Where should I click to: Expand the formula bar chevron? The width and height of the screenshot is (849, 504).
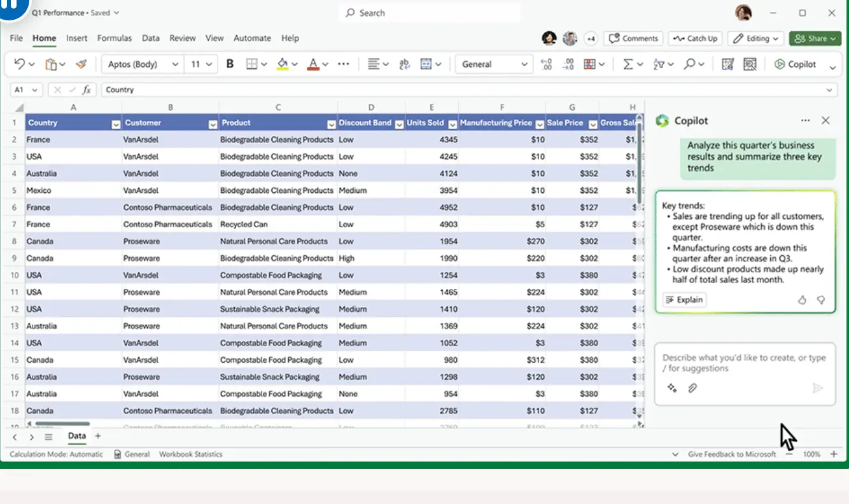tap(829, 90)
